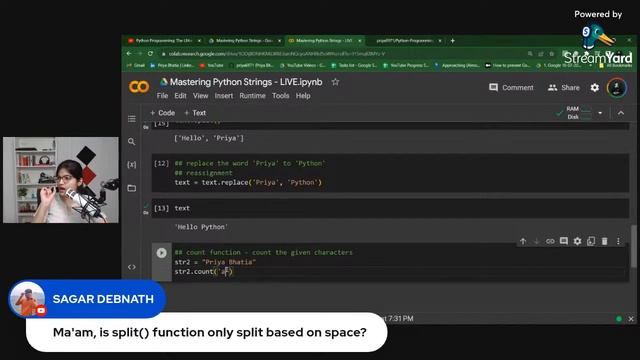Switch to the first YouTube browser tab
The height and width of the screenshot is (360, 640).
(164, 41)
